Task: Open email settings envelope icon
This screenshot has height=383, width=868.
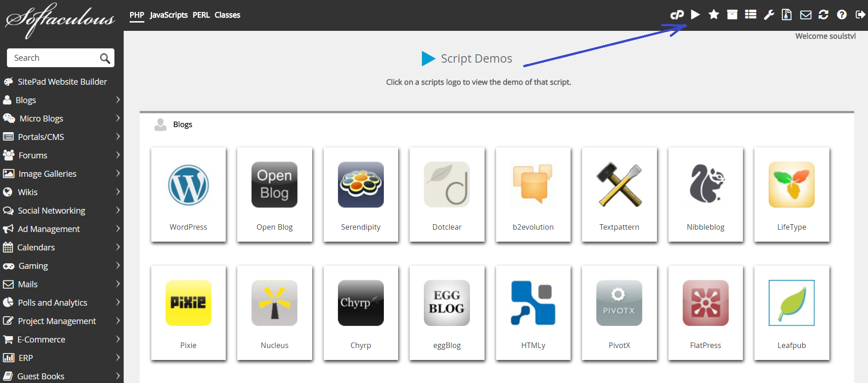Action: tap(805, 15)
